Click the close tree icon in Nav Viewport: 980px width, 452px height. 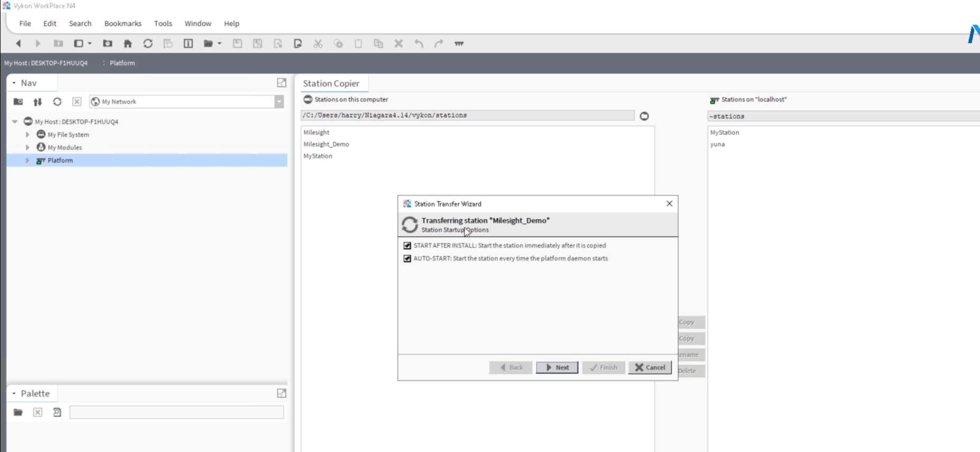coord(77,102)
